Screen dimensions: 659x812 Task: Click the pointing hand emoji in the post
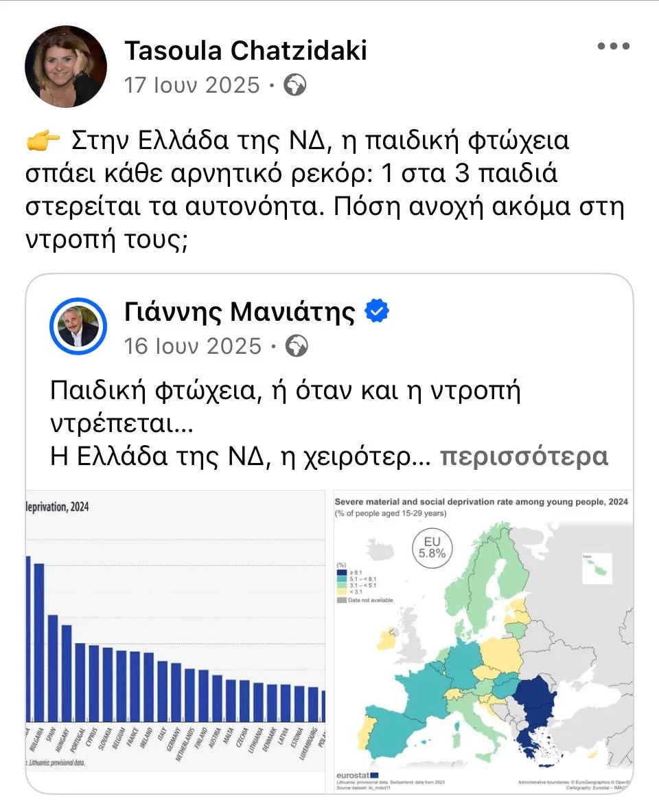pos(43,142)
